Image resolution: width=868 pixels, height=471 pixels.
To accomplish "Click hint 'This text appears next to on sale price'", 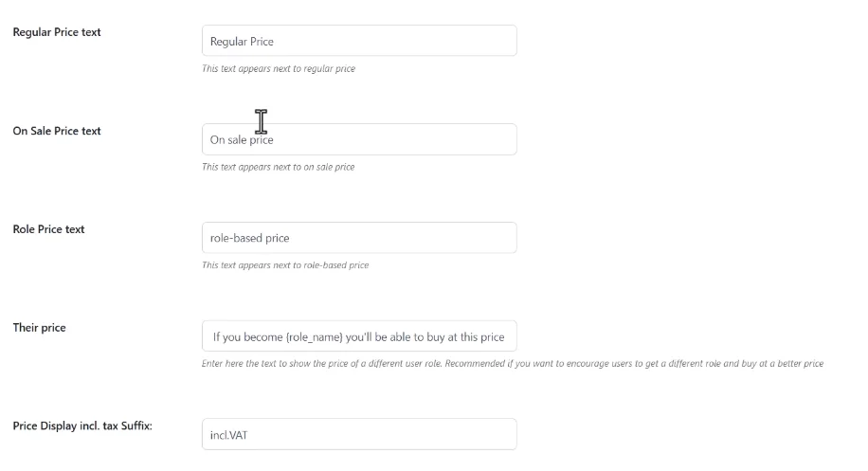I will tap(278, 167).
